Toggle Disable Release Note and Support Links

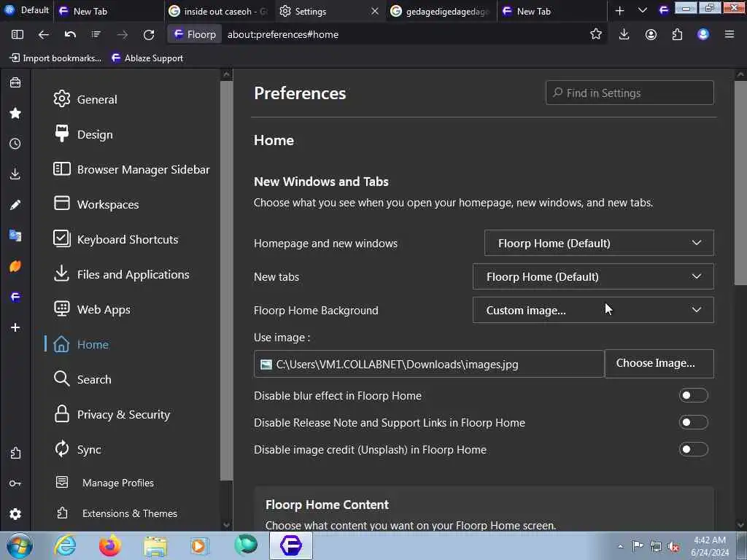[x=693, y=422]
